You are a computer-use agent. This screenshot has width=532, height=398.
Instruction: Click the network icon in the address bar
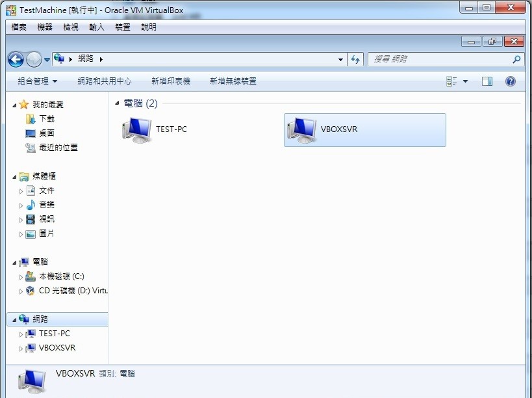pos(59,59)
